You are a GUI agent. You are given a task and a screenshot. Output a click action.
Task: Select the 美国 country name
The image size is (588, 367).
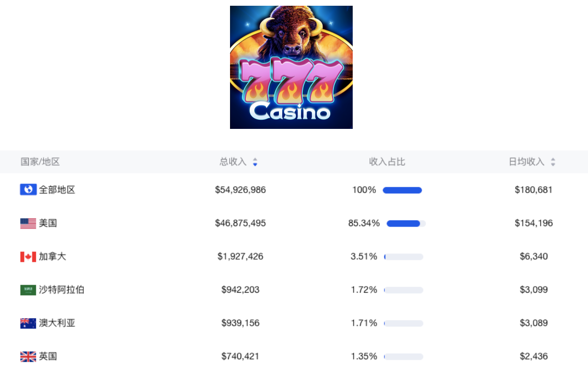[48, 223]
